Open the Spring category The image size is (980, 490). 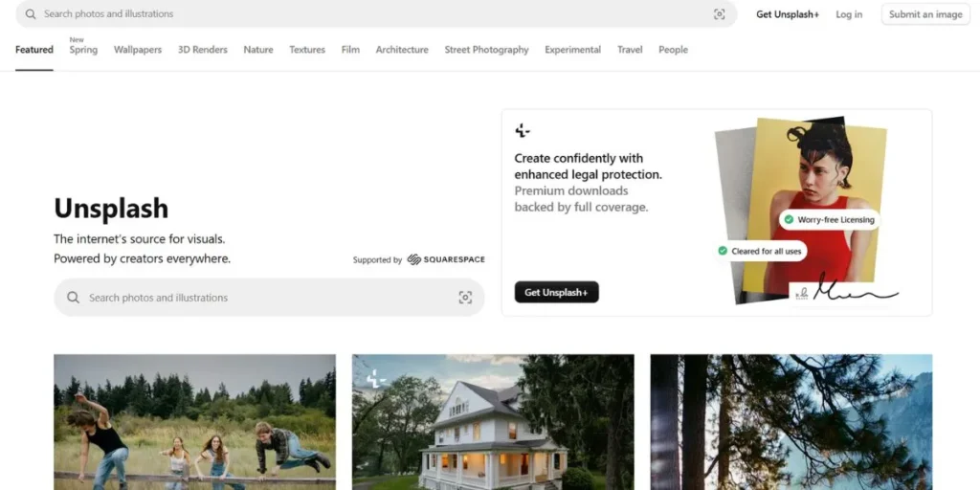click(x=83, y=50)
